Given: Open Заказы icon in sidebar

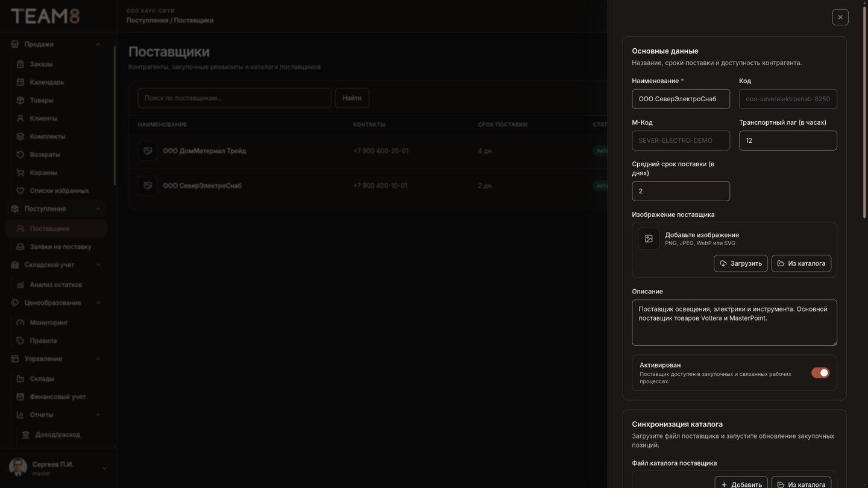Looking at the screenshot, I should pos(20,64).
